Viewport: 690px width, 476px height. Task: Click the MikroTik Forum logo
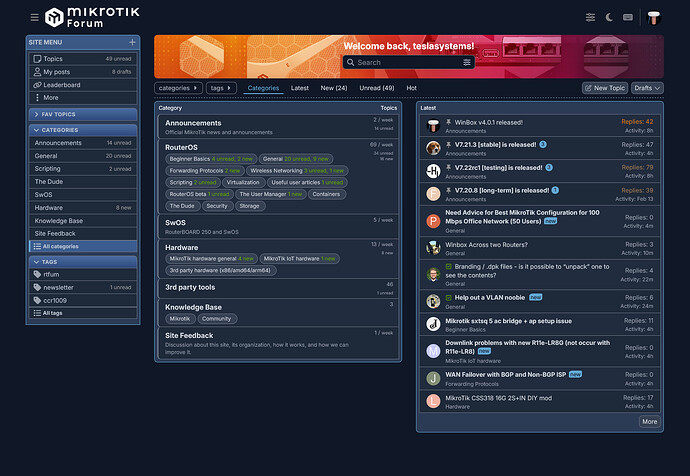click(x=92, y=17)
